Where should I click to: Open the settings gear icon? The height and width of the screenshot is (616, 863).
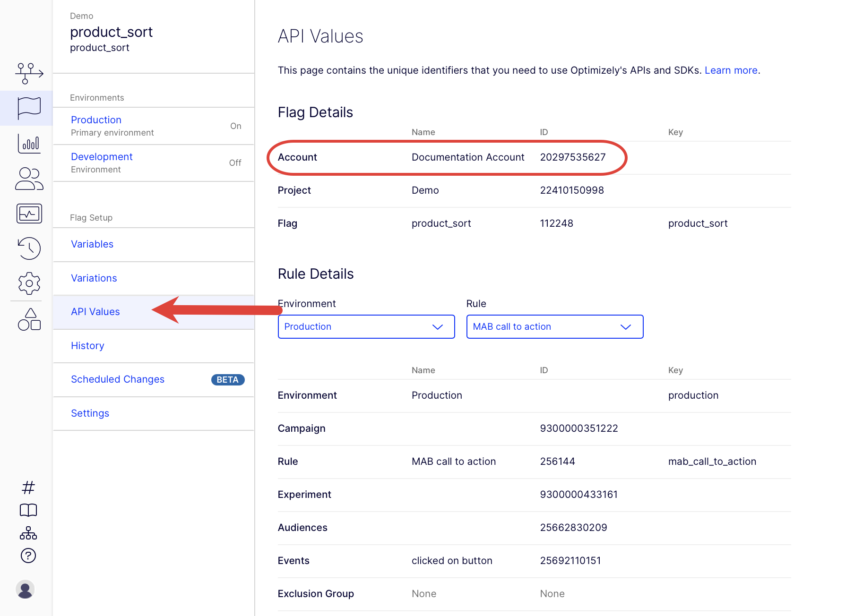tap(29, 283)
